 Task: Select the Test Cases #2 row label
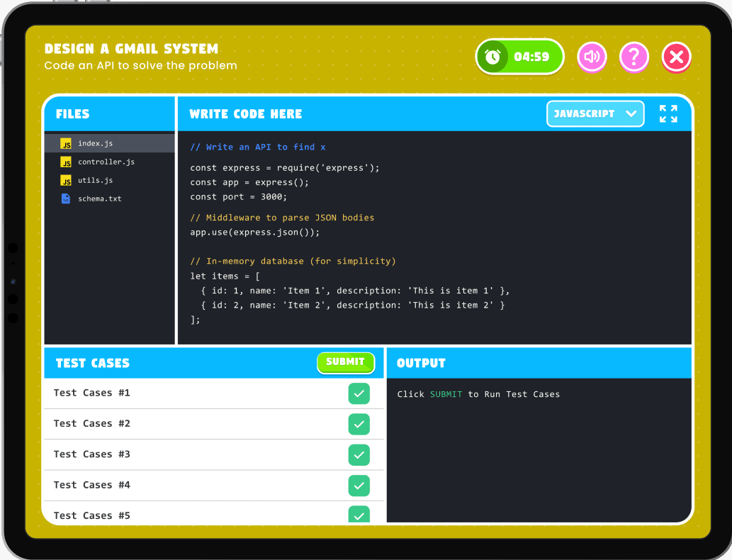(x=92, y=424)
